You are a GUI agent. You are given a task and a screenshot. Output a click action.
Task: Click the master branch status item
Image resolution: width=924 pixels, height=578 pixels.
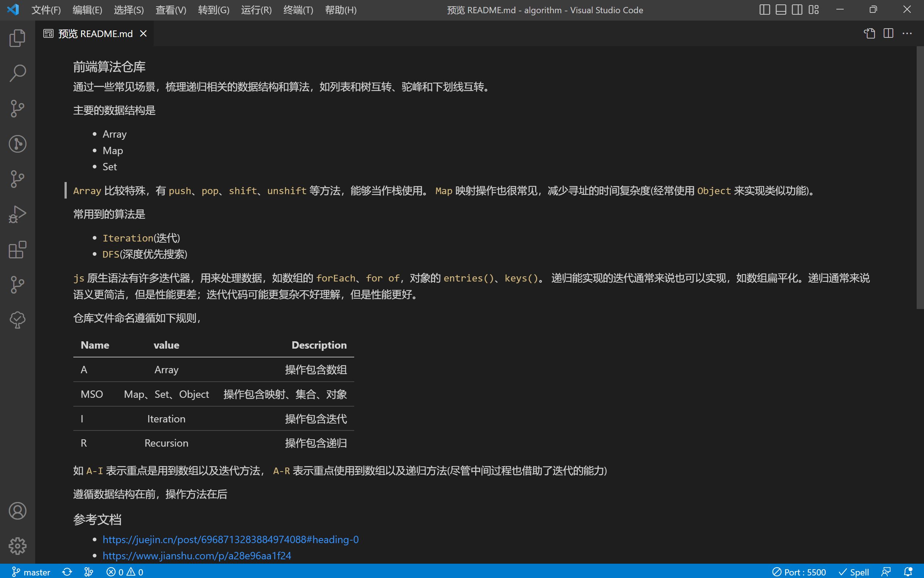coord(31,572)
